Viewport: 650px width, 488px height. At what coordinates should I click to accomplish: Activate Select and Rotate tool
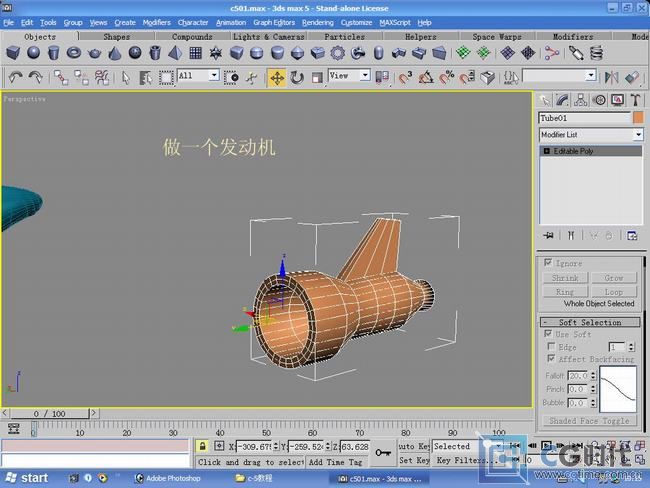pyautogui.click(x=297, y=77)
